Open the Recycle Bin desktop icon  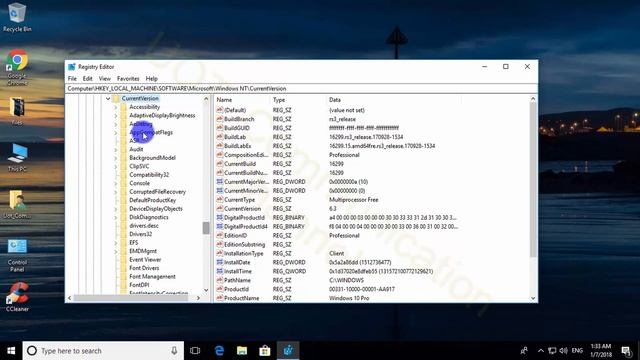coord(17,17)
